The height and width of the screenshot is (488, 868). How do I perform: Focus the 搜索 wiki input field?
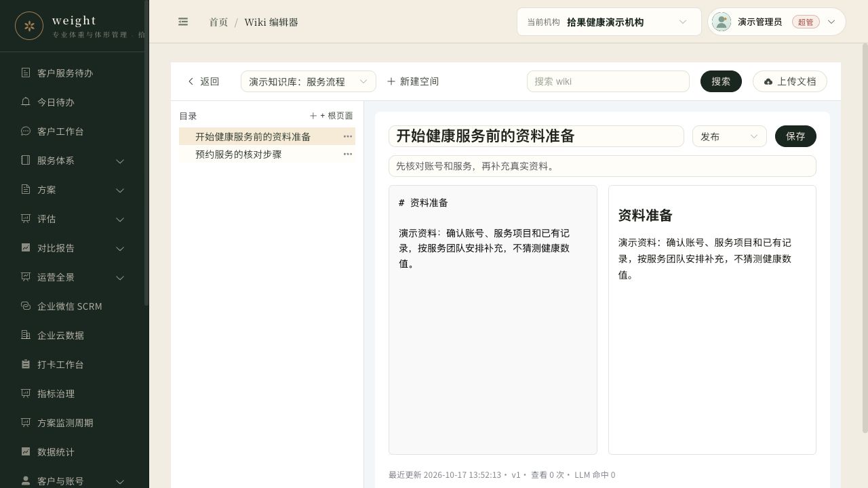[x=608, y=81]
